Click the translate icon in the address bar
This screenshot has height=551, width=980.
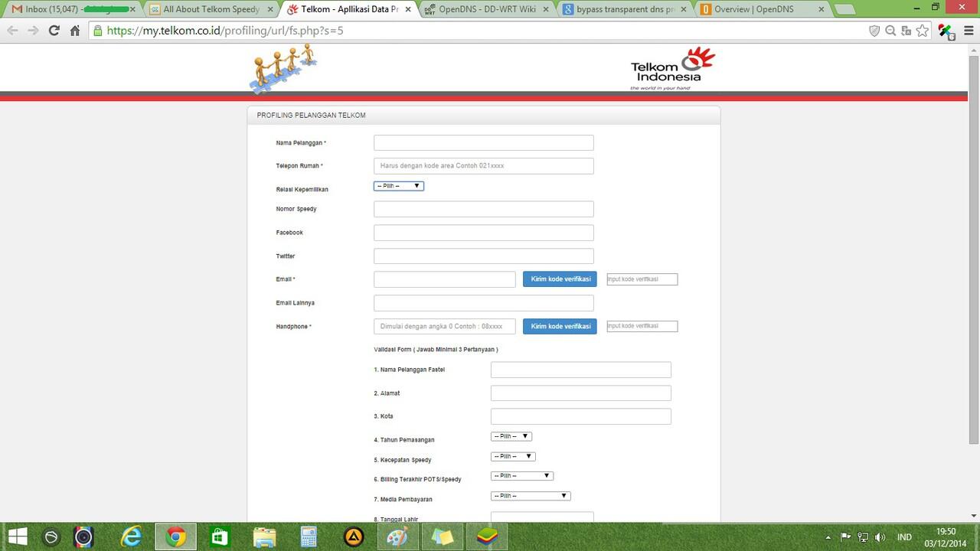coord(906,31)
